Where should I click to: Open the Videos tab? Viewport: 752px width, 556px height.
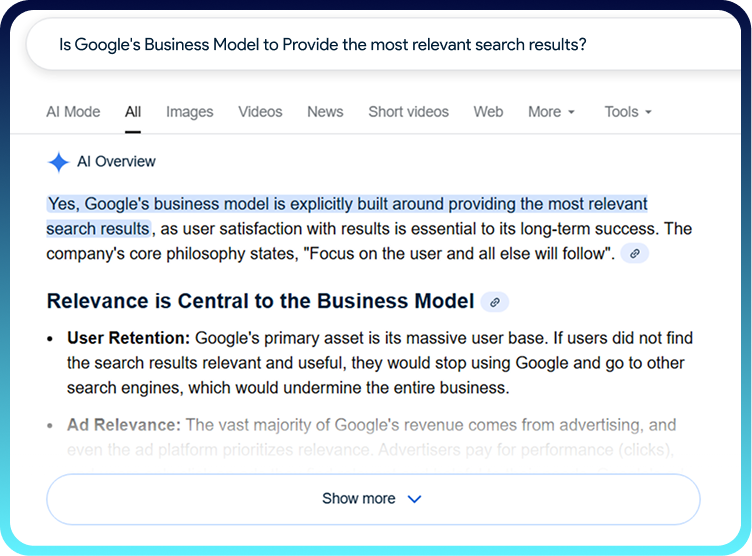click(260, 112)
